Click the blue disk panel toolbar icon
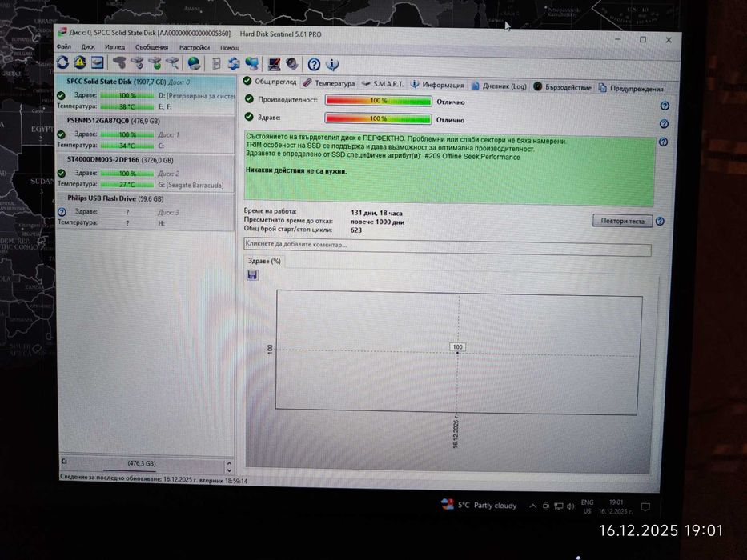 pos(97,62)
